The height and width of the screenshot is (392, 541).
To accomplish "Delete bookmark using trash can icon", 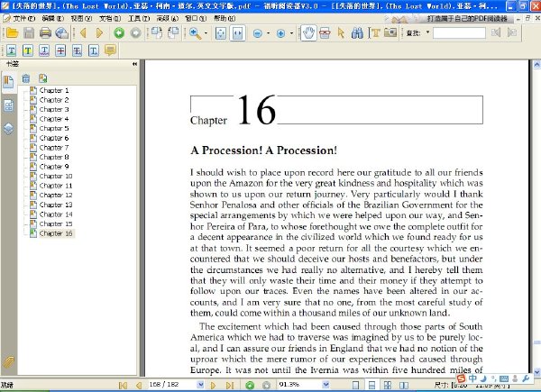I will click(x=26, y=78).
